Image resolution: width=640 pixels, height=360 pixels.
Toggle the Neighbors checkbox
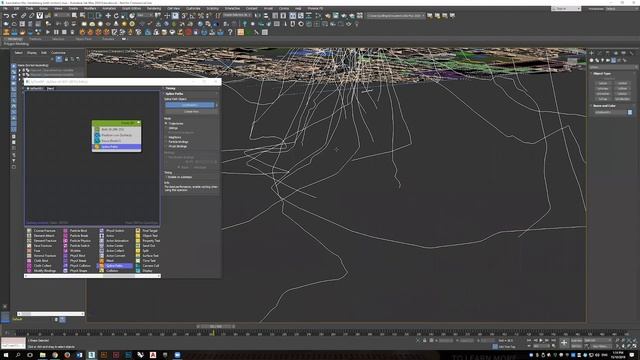[x=167, y=137]
